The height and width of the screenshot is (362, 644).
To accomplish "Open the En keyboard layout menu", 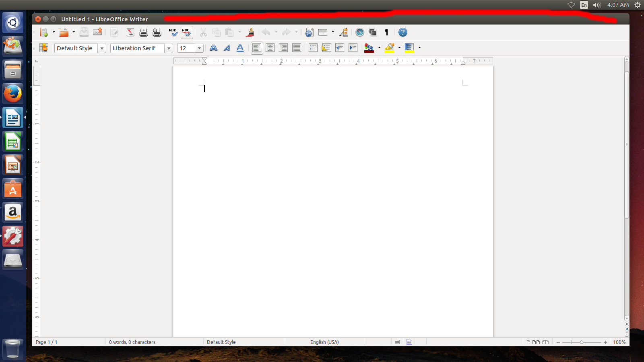I will click(x=584, y=5).
